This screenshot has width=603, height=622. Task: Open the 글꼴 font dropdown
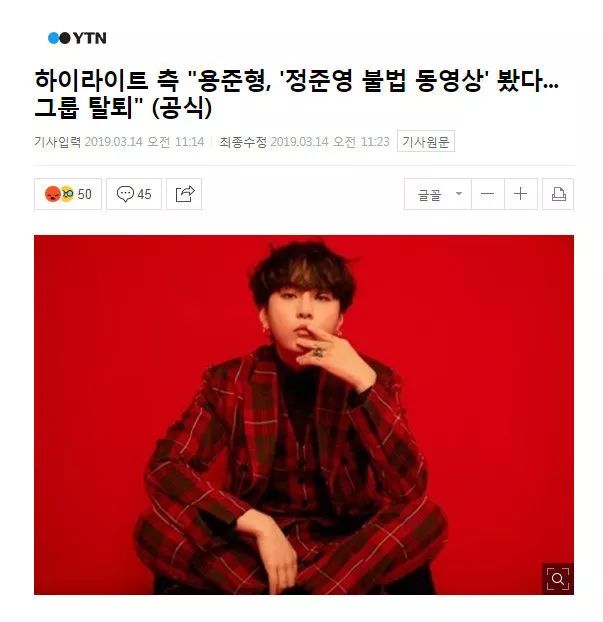(438, 194)
